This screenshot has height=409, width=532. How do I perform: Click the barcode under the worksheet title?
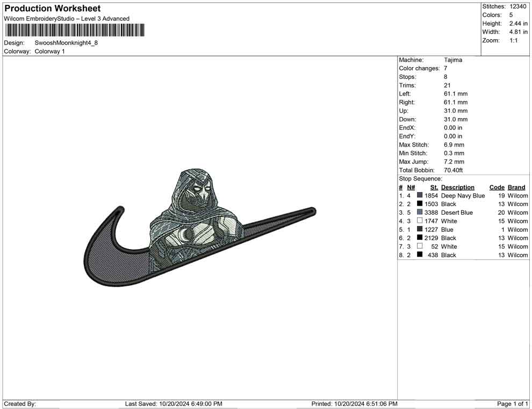(x=75, y=30)
